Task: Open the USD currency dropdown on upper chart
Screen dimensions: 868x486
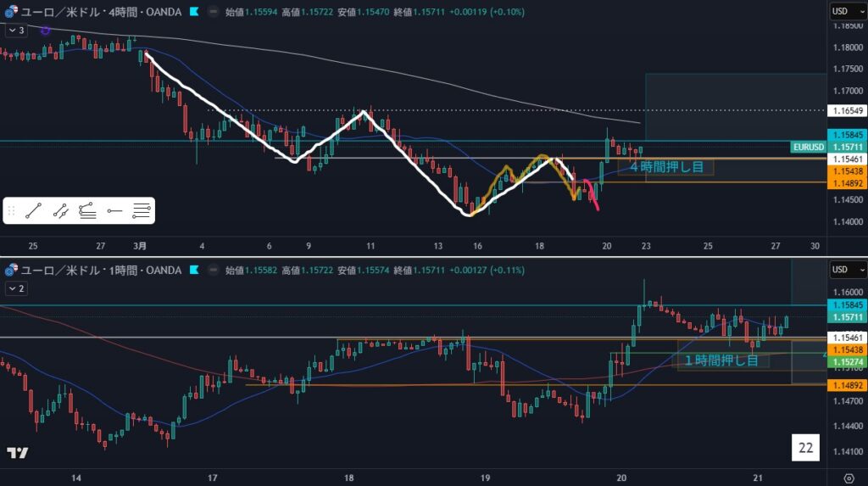Action: coord(848,12)
